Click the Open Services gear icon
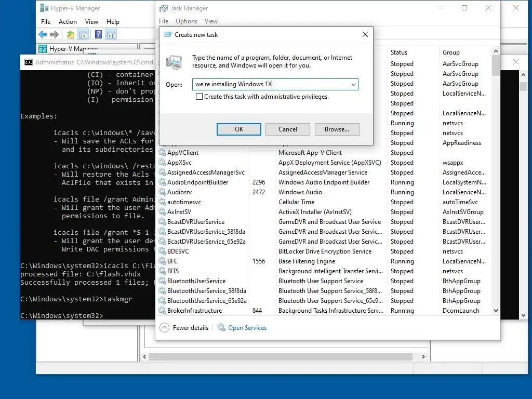This screenshot has width=532, height=399. coord(221,327)
